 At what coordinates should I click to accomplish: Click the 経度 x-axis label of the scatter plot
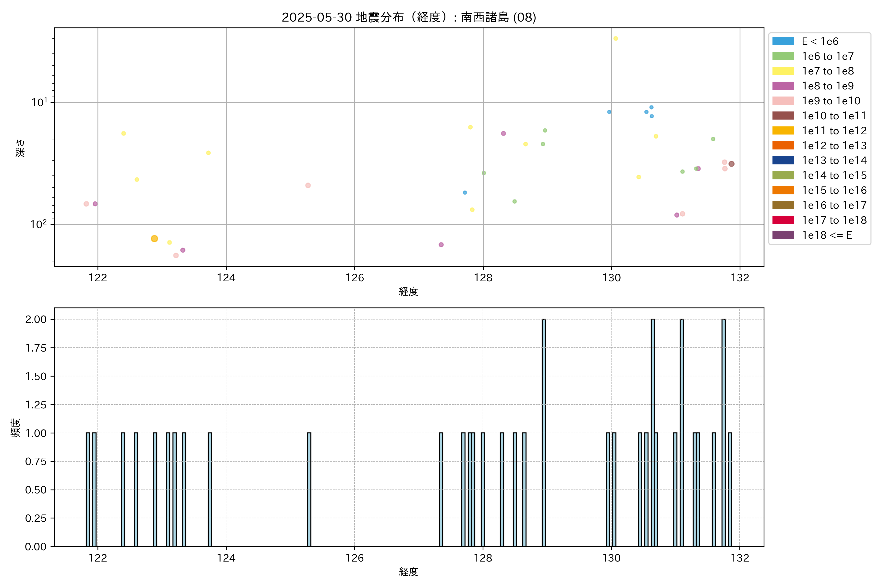[408, 291]
